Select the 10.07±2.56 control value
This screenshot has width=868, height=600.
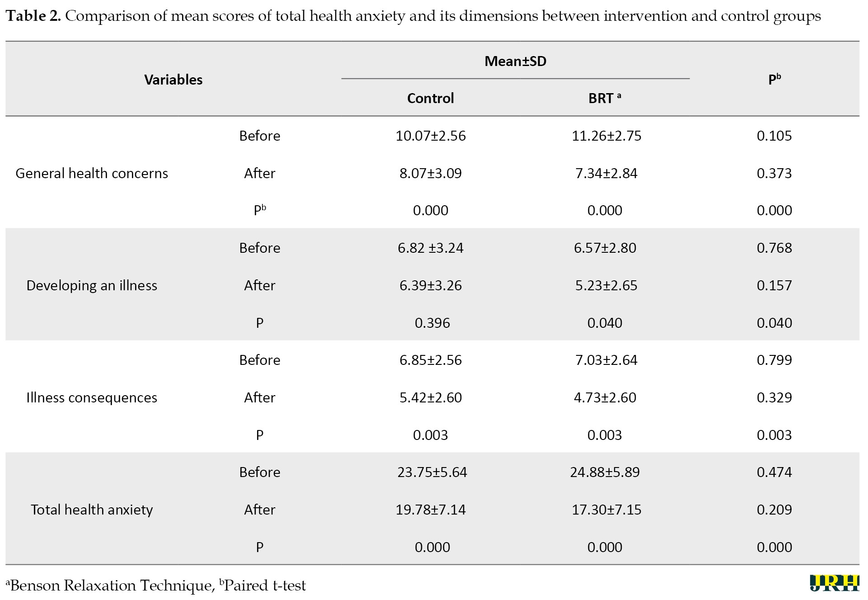431,136
